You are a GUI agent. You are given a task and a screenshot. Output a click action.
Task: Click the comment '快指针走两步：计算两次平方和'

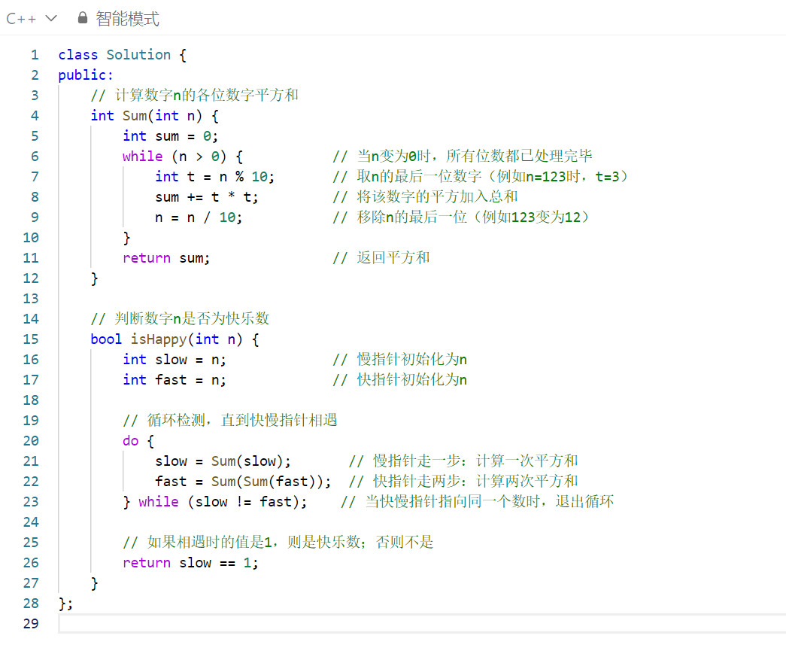(475, 482)
